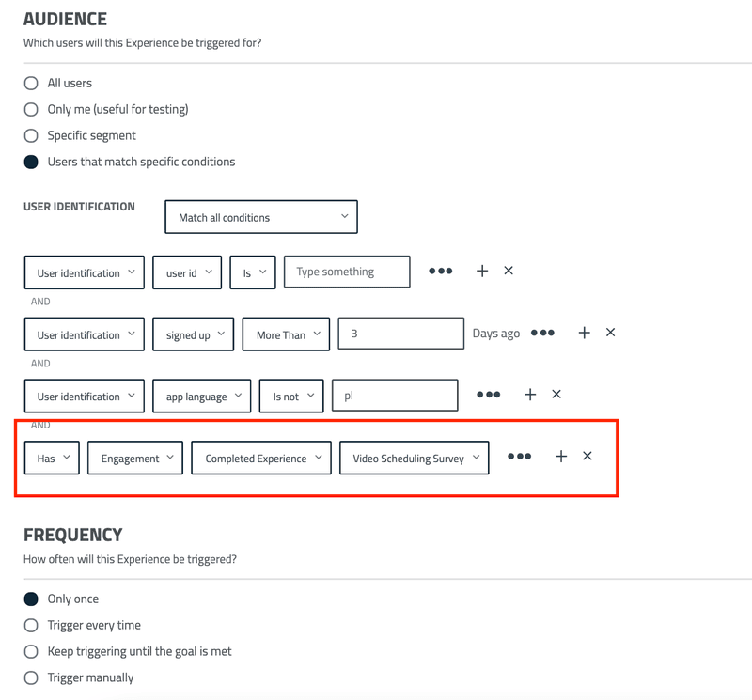Add a condition after the app language row
752x700 pixels.
tap(530, 395)
